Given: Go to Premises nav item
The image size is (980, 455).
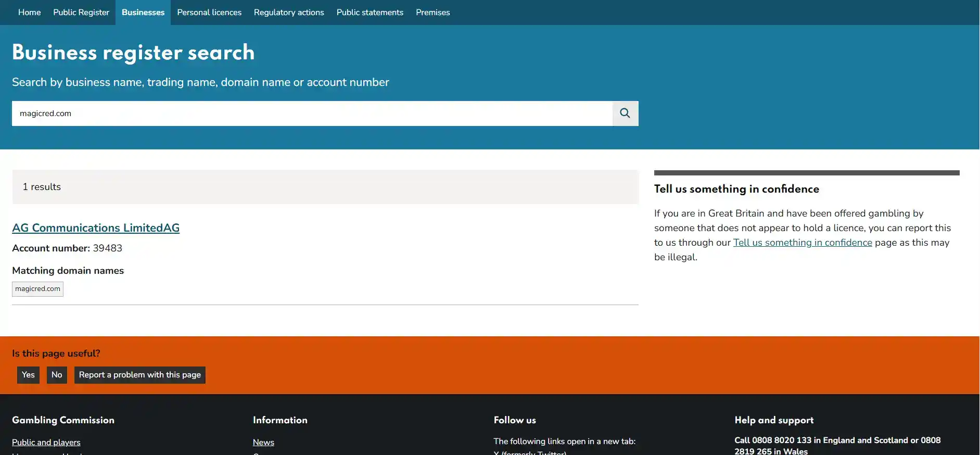Looking at the screenshot, I should click(433, 12).
